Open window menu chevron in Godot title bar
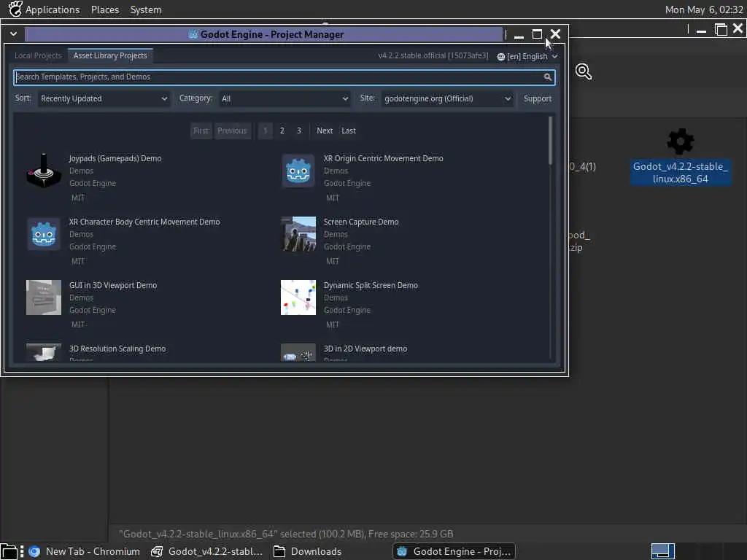This screenshot has height=560, width=747. 13,34
